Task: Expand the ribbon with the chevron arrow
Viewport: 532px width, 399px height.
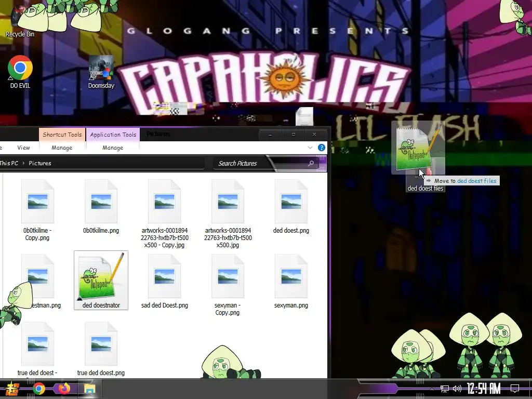Action: (x=310, y=148)
